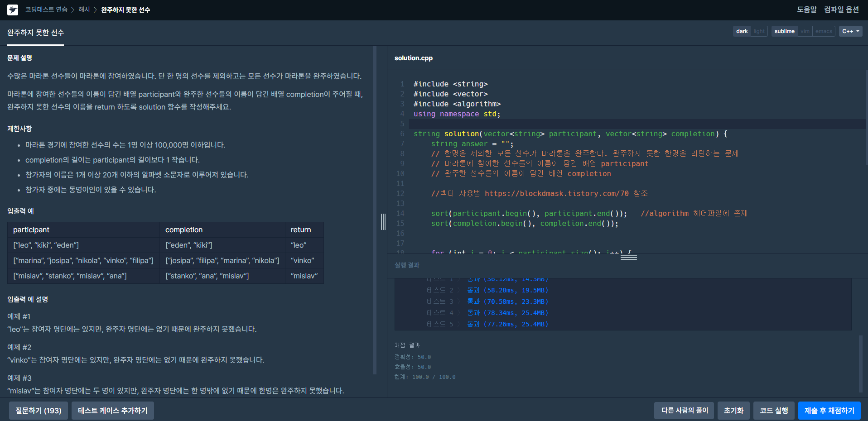Select the 완주하지 못한 선수 tab
The image size is (868, 421).
tap(35, 33)
